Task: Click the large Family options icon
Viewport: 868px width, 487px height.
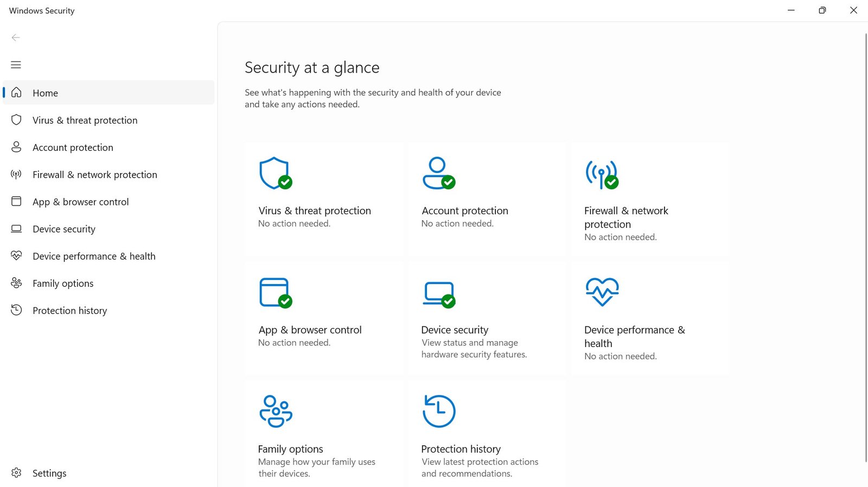Action: coord(276,411)
